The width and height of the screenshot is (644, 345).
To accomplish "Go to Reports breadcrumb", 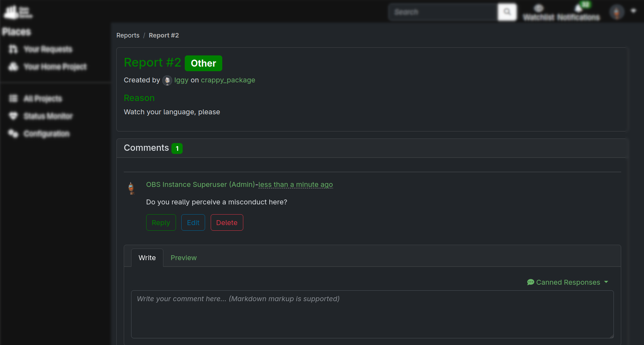I will tap(128, 35).
